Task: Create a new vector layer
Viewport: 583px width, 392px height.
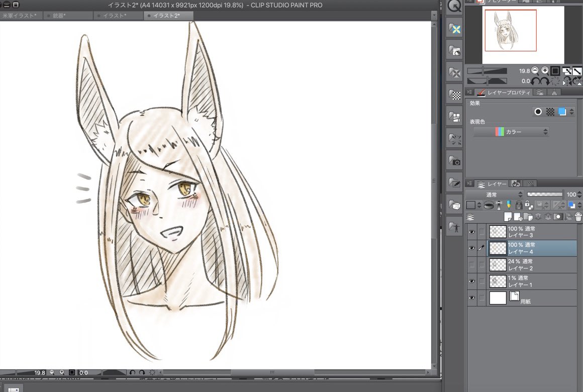Action: [x=518, y=217]
